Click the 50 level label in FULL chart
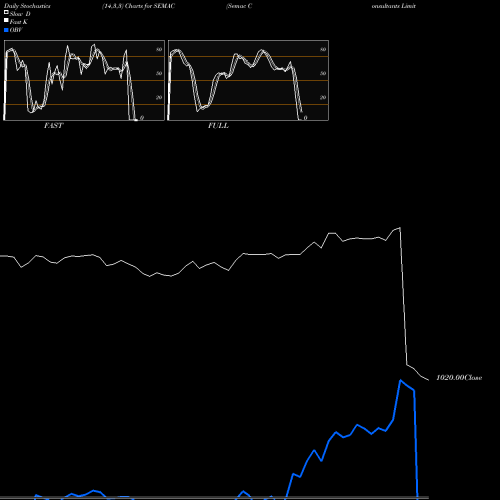500x500 pixels. [x=323, y=73]
